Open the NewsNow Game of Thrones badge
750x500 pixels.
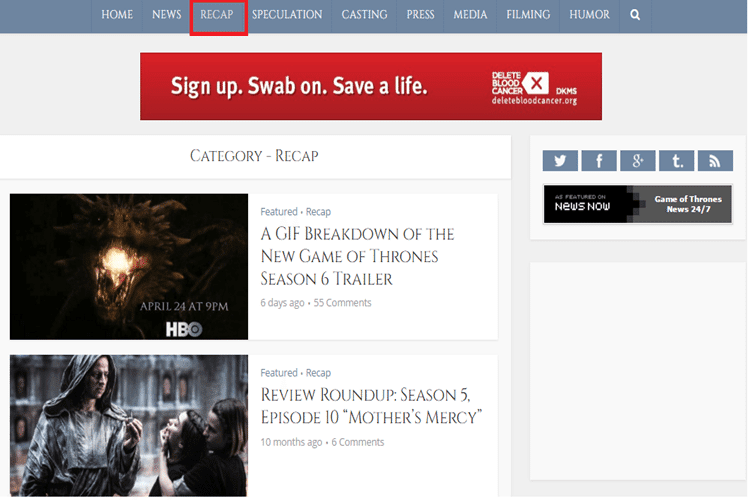click(x=637, y=204)
